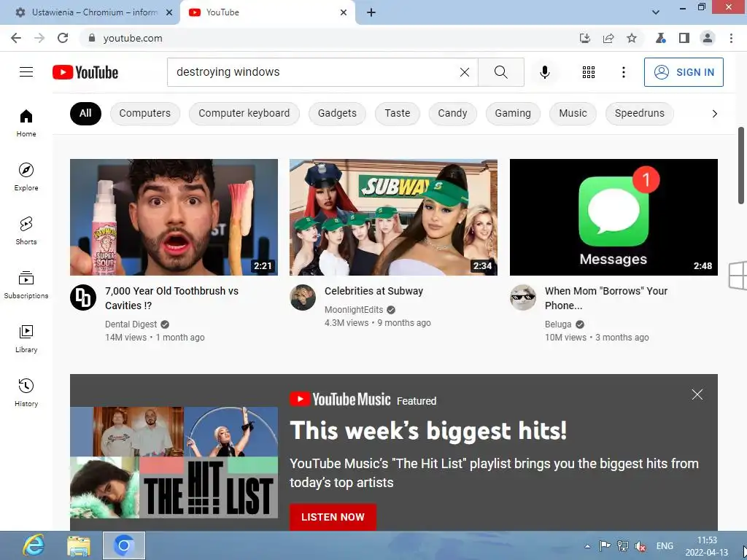Start voice search with the microphone
747x560 pixels.
545,72
